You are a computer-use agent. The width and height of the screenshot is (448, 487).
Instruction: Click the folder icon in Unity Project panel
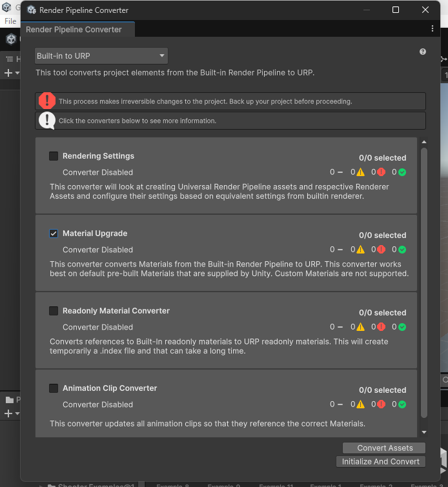10,400
